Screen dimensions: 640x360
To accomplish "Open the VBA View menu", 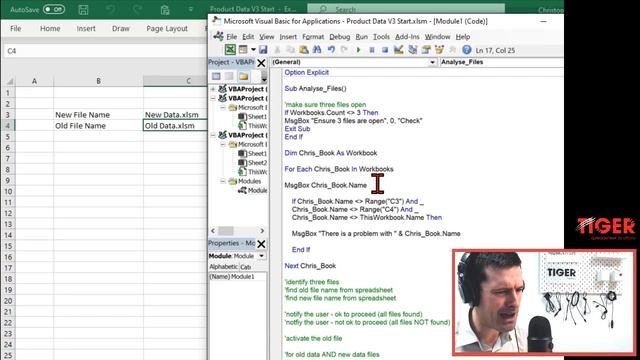I will pyautogui.click(x=267, y=37).
